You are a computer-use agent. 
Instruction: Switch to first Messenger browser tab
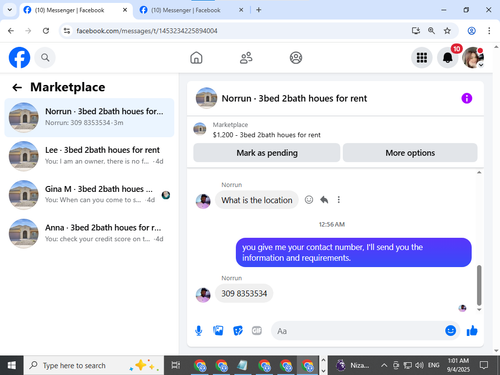[75, 10]
